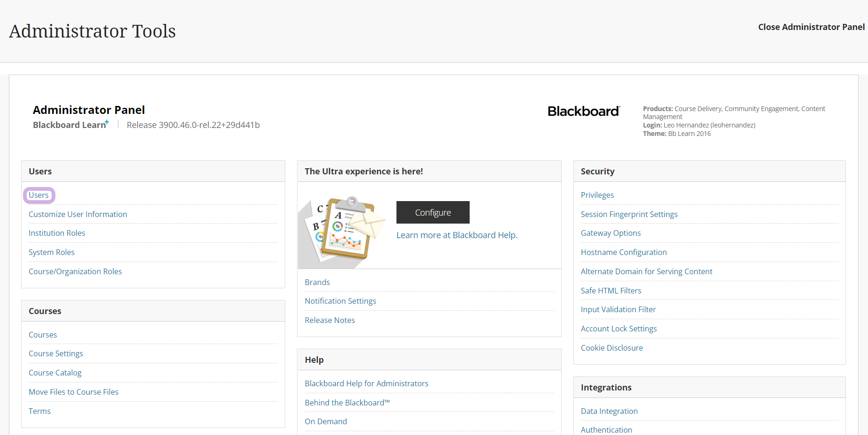View the Course Catalog

[55, 373]
